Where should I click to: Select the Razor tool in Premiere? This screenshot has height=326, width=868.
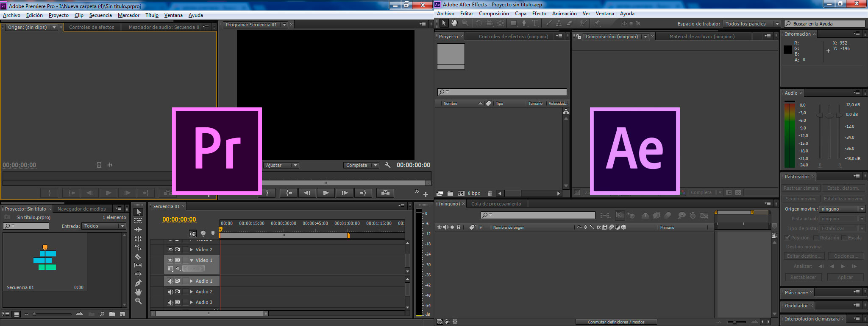pos(138,256)
